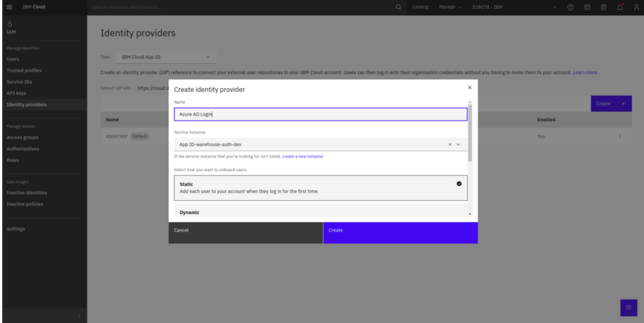Click the IBM Cloud logo text

pyautogui.click(x=34, y=7)
